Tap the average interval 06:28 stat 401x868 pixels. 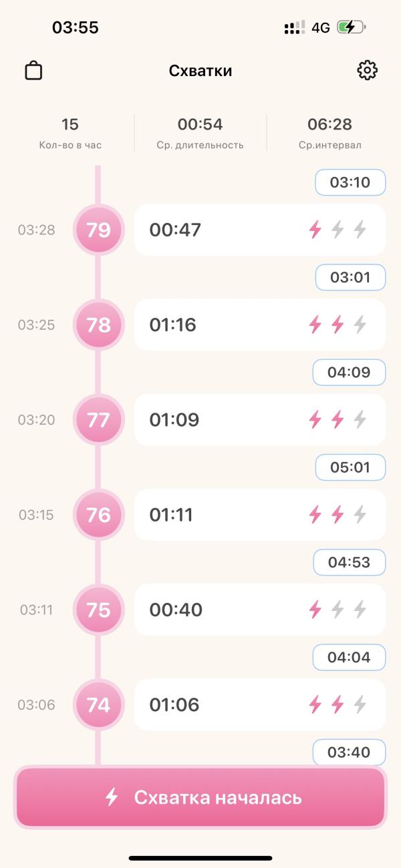329,133
